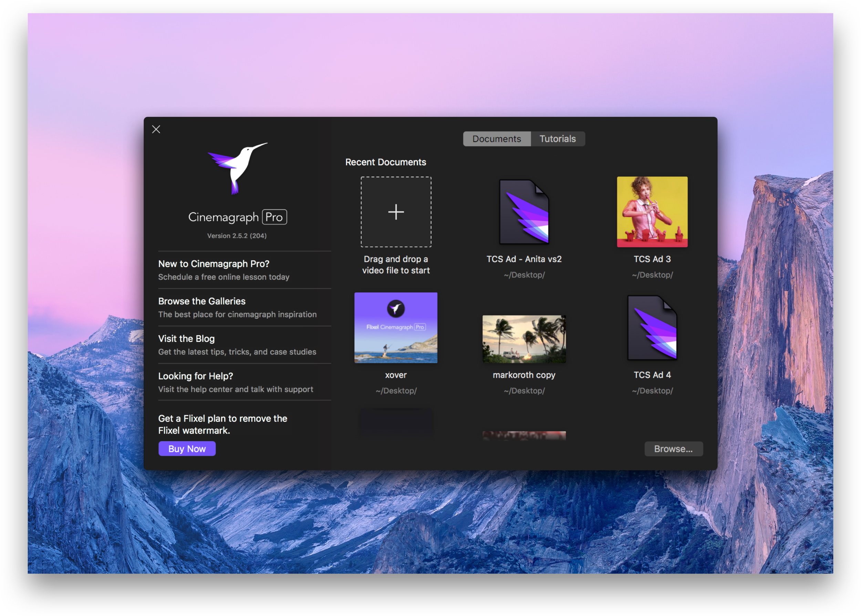
Task: Click the plus drop zone for new video
Action: (x=396, y=212)
